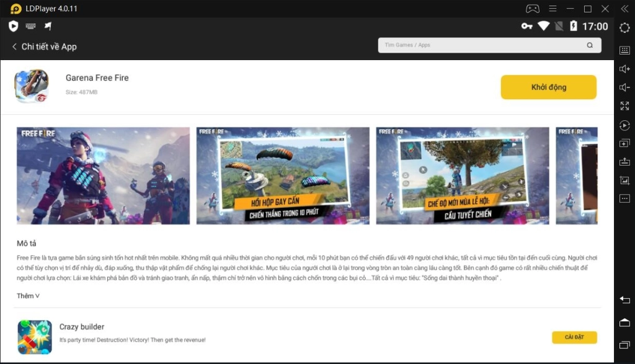Screen dimensions: 635x364
Task: Click install APK icon in sidebar
Action: click(x=624, y=162)
